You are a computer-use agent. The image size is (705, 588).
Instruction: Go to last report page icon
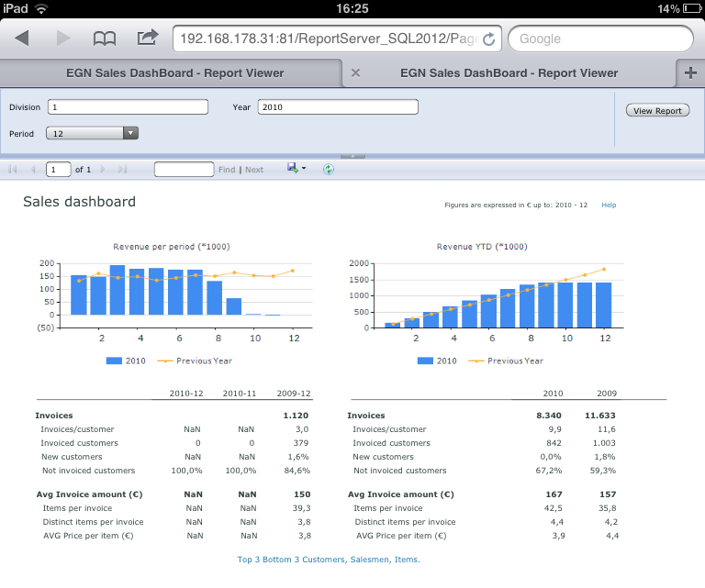click(122, 170)
